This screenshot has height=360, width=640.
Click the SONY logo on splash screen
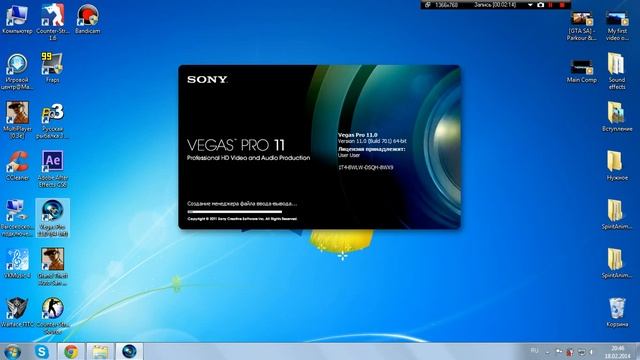[207, 79]
